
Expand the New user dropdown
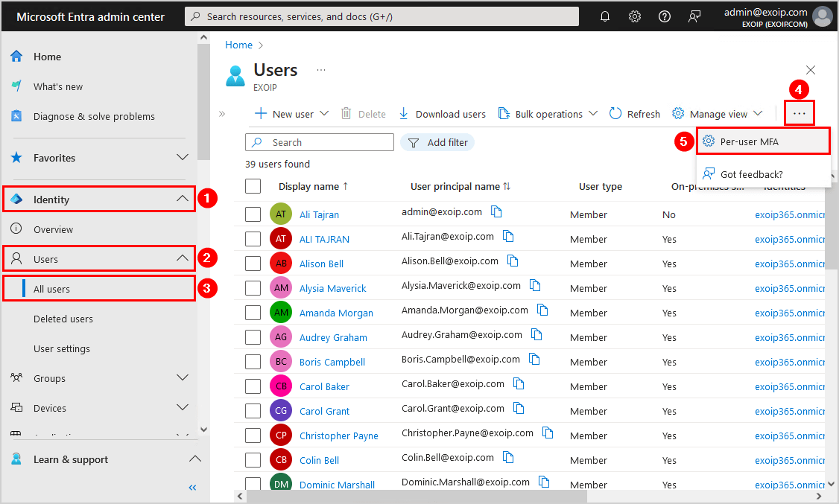pos(324,114)
